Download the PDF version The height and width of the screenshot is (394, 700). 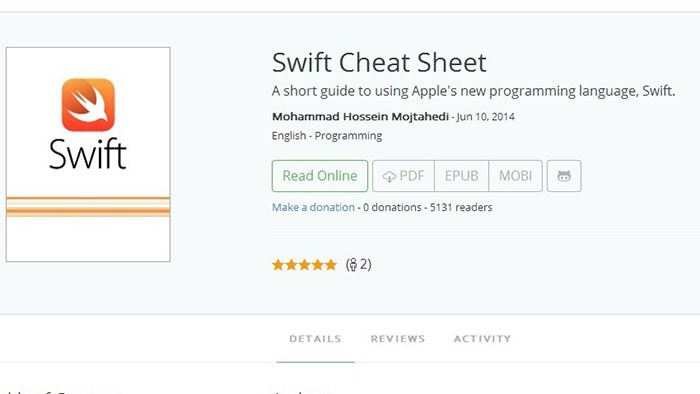[x=403, y=176]
